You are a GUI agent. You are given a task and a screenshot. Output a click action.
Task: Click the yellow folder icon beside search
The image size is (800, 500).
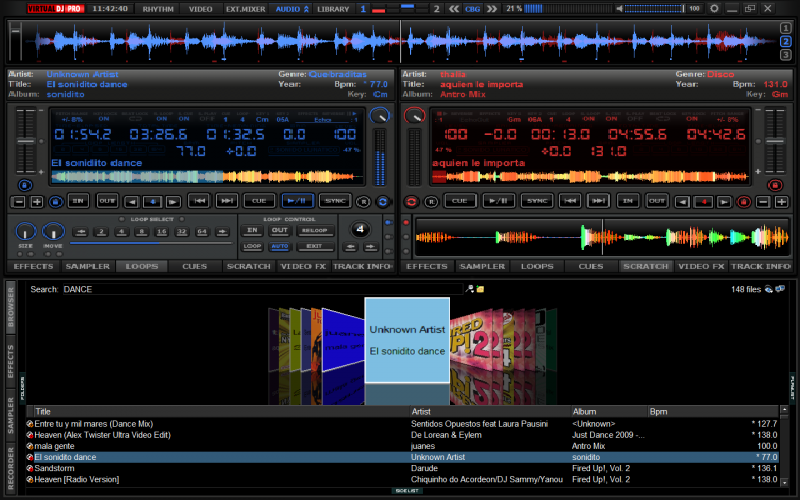480,289
